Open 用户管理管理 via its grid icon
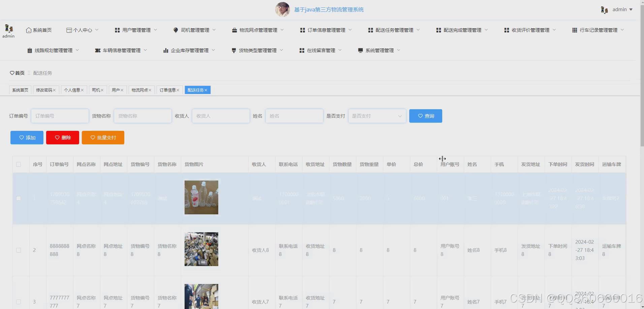The width and height of the screenshot is (644, 309). click(x=117, y=30)
